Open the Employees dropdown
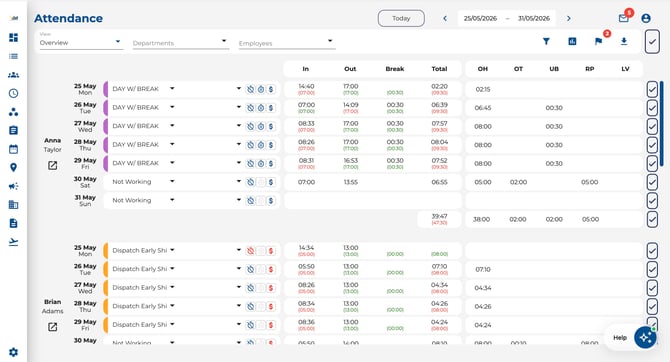The image size is (670, 362). (286, 42)
